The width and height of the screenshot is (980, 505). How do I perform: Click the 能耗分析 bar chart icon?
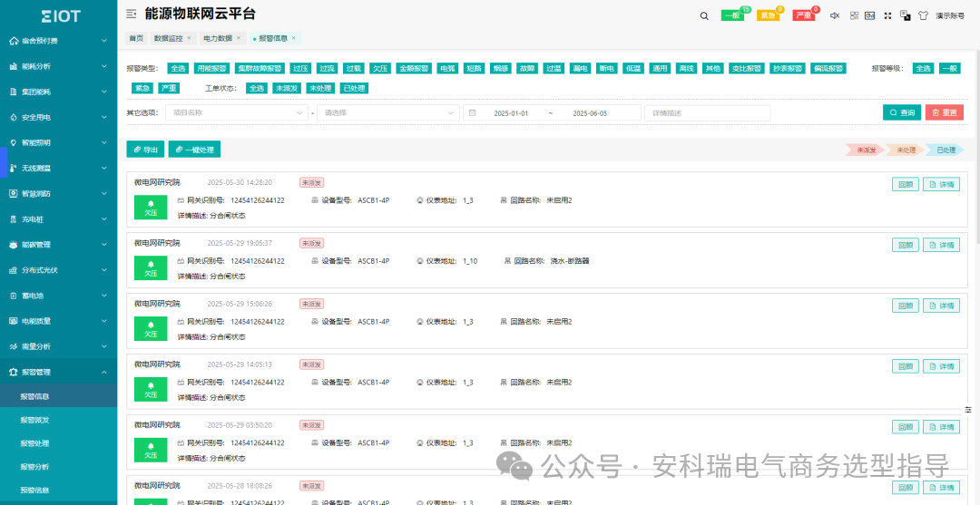click(13, 66)
